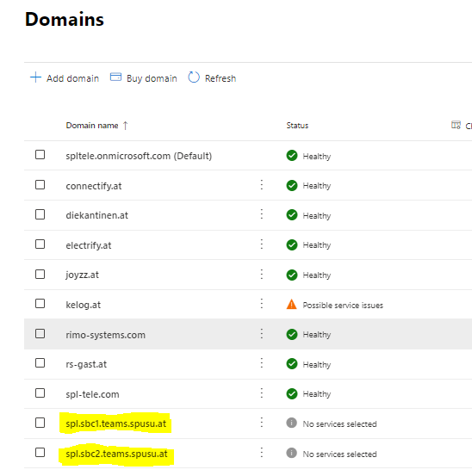Open the choose columns icon
This screenshot has height=476, width=472.
(x=456, y=125)
